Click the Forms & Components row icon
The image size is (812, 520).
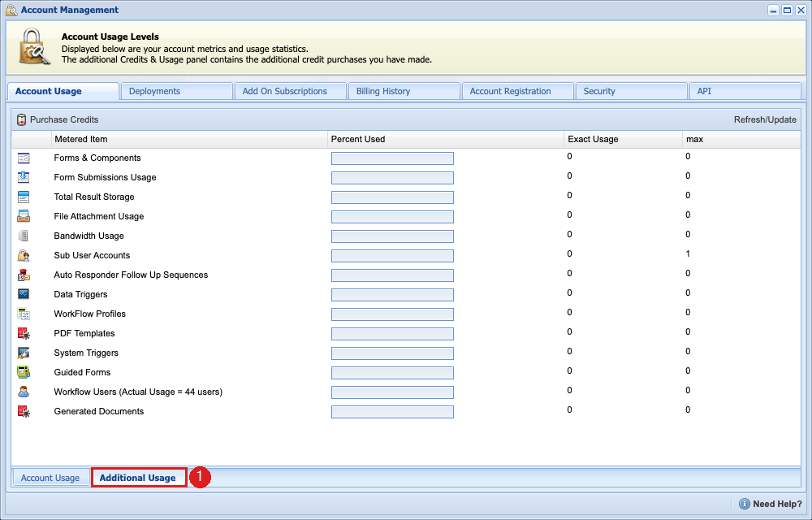[24, 158]
